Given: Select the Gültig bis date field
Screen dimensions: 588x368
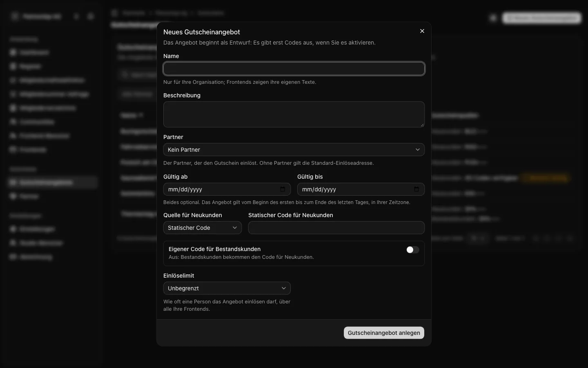Looking at the screenshot, I should pos(361,189).
